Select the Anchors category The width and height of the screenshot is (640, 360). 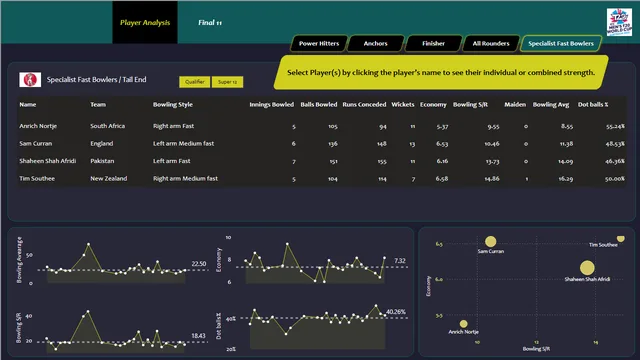376,43
